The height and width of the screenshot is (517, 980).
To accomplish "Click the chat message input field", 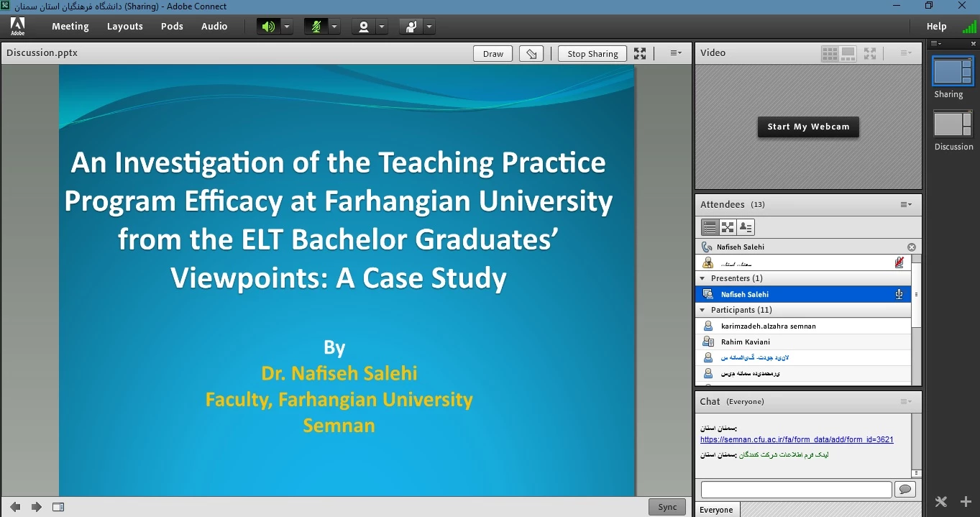I will click(796, 490).
